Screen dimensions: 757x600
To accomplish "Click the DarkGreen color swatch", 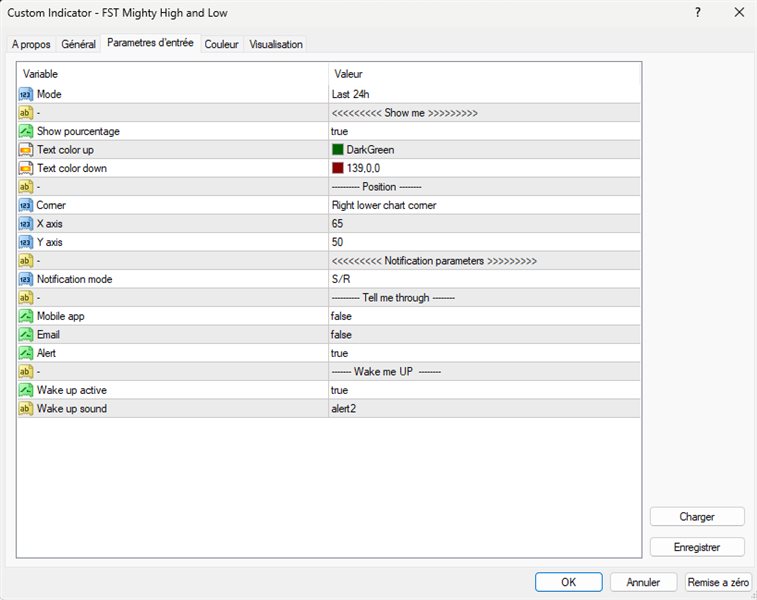I will click(338, 150).
